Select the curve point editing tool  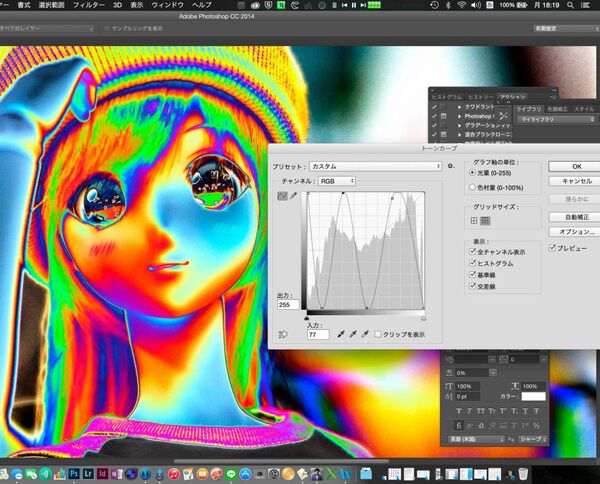click(x=282, y=196)
